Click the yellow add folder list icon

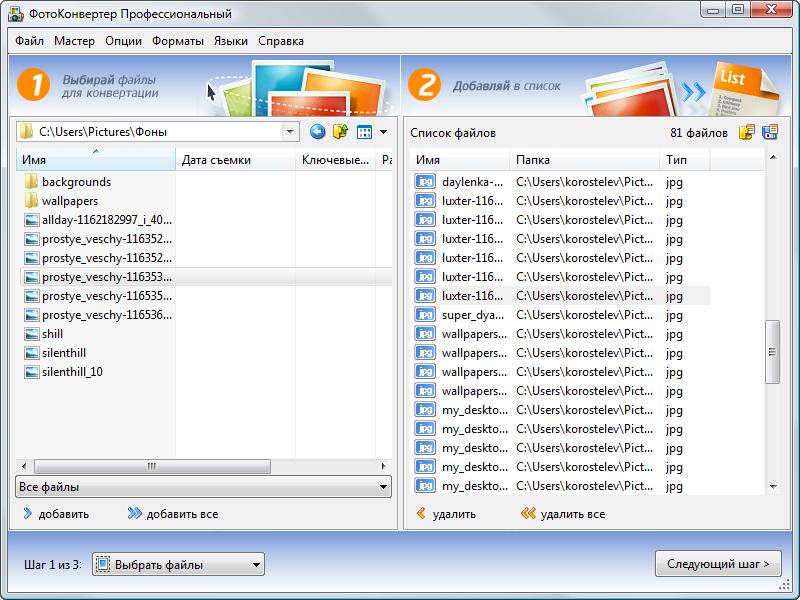[x=746, y=133]
